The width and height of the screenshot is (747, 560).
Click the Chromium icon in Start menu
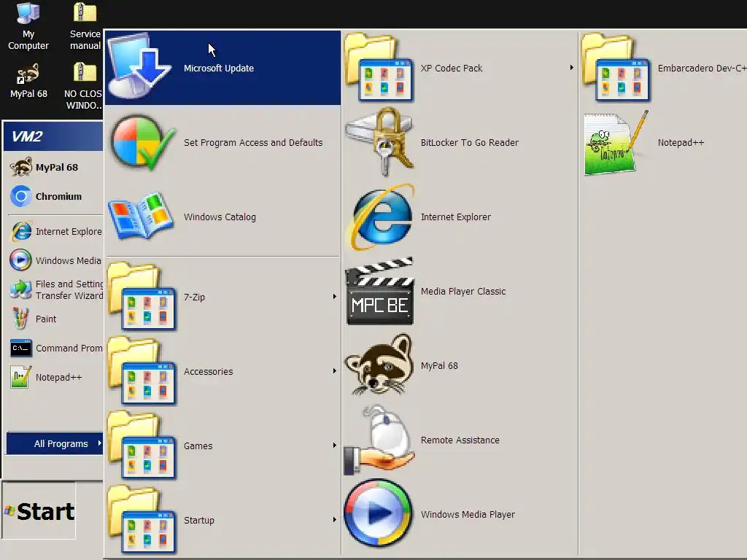pyautogui.click(x=20, y=196)
